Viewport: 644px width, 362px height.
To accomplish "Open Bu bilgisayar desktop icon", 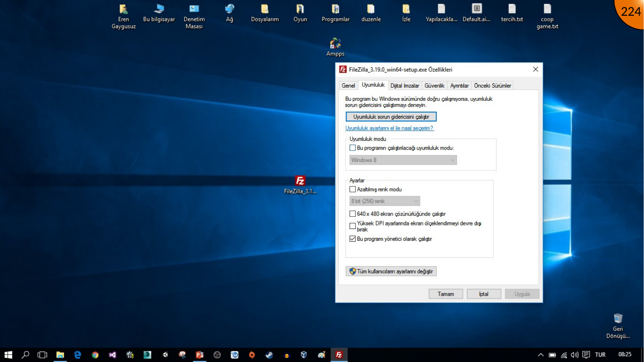I will point(159,13).
